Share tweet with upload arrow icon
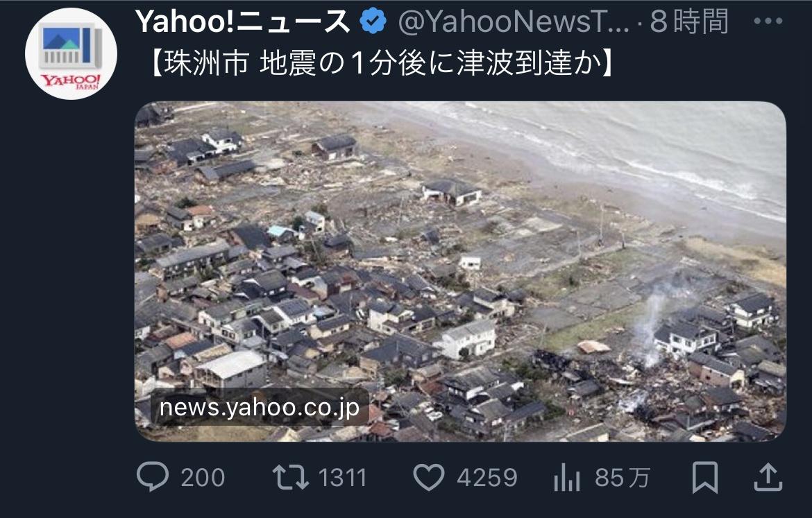This screenshot has width=812, height=518. [768, 477]
